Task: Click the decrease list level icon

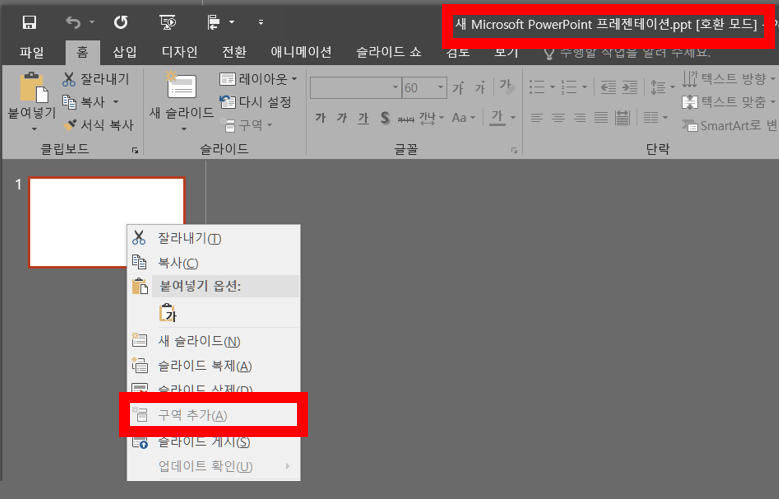Action: tap(608, 87)
